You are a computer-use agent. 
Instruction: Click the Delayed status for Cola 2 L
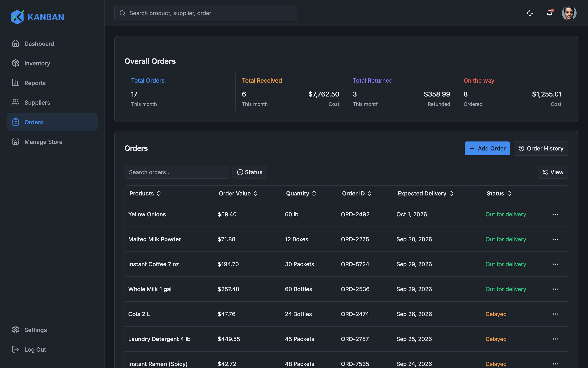[x=496, y=314]
